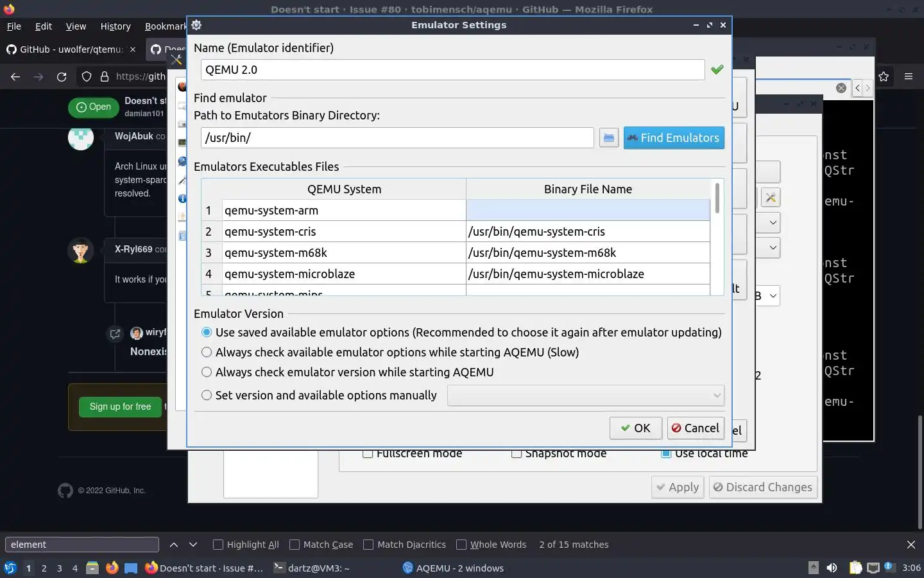Image resolution: width=924 pixels, height=578 pixels.
Task: Open upper dropdown arrow in AQEMU window
Action: tap(773, 222)
